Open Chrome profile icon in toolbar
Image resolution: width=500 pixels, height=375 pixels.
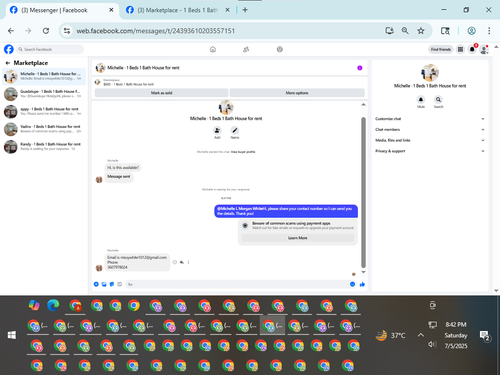click(x=471, y=31)
